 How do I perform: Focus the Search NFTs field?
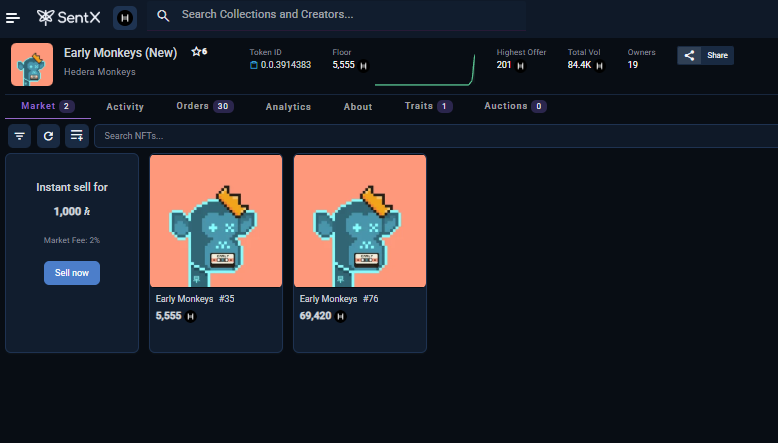pyautogui.click(x=436, y=136)
